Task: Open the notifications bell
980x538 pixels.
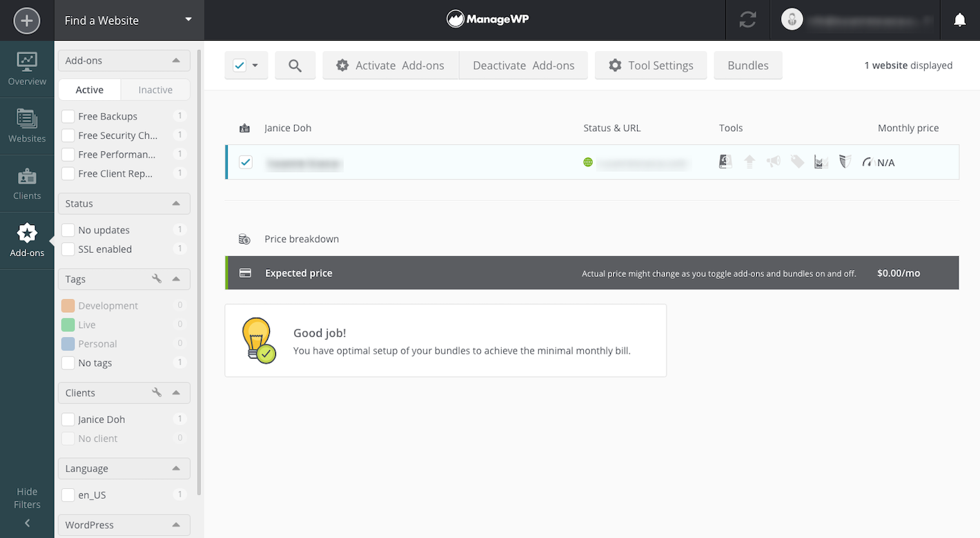Action: coord(959,21)
